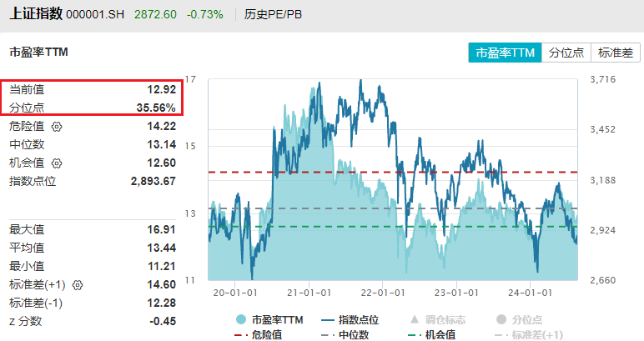Image resolution: width=644 pixels, height=341 pixels.
Task: Switch to the 分位点 tab
Action: pyautogui.click(x=566, y=53)
